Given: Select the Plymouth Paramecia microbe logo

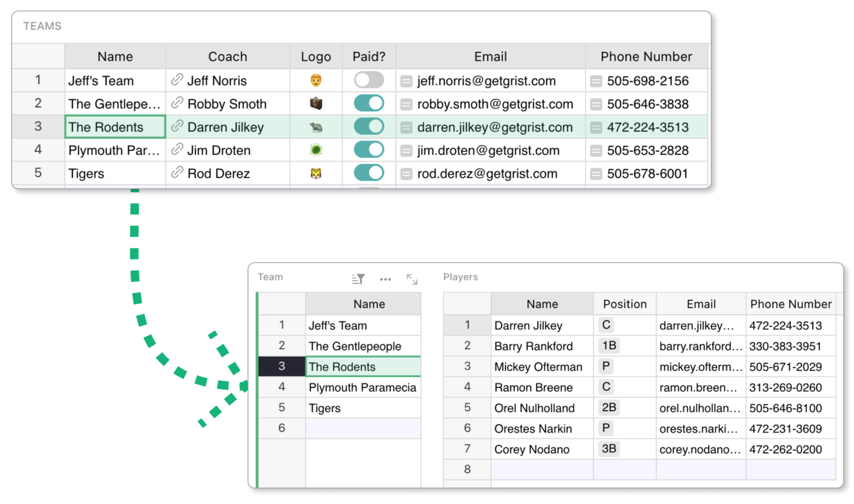Looking at the screenshot, I should pyautogui.click(x=316, y=150).
